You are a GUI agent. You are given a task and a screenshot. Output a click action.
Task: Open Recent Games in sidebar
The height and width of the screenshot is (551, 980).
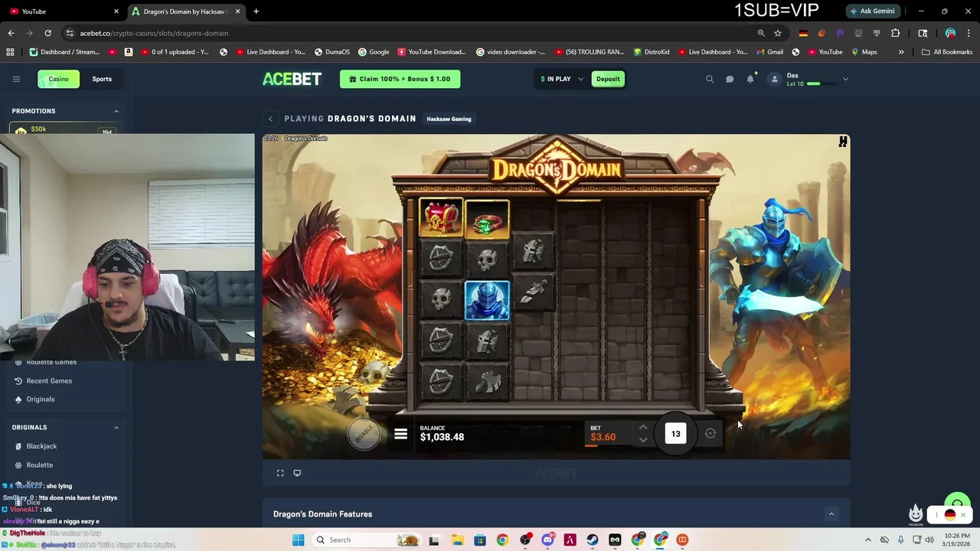pos(49,381)
